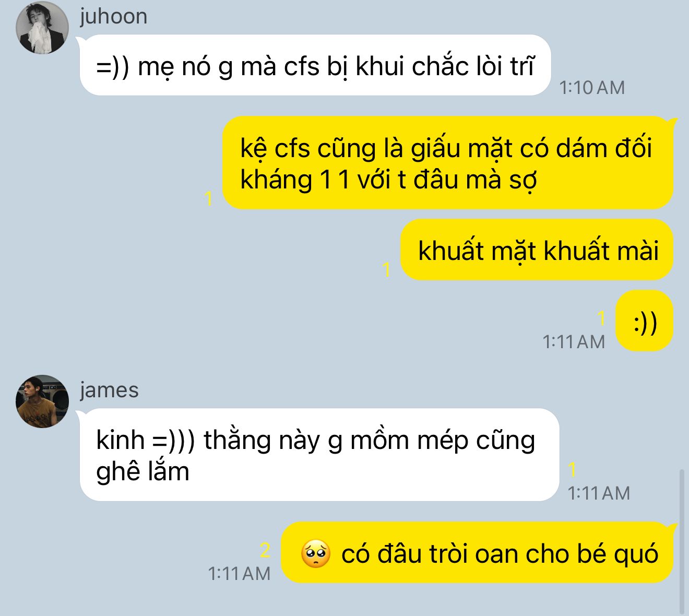Tap the james sender name
This screenshot has width=689, height=616.
click(109, 390)
